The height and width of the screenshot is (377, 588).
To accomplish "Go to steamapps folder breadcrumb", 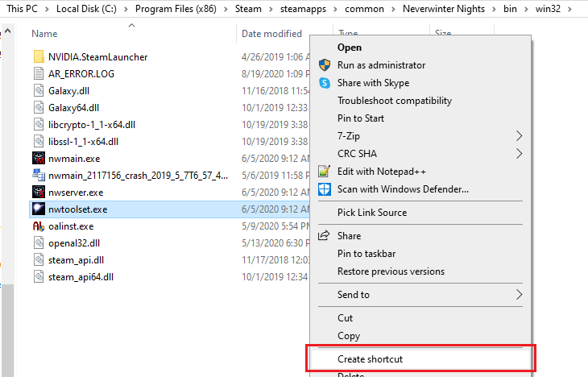I will 303,9.
